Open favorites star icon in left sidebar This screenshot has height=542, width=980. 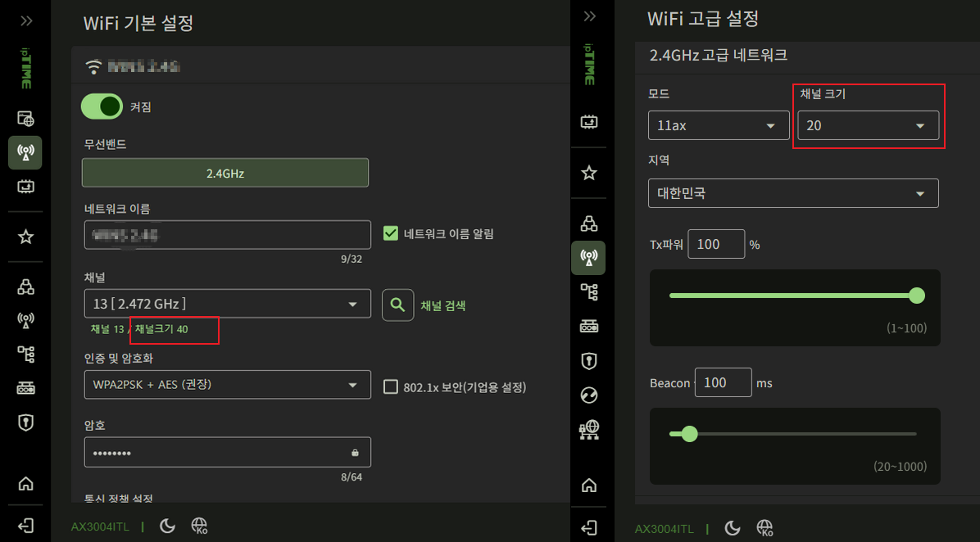click(x=25, y=237)
